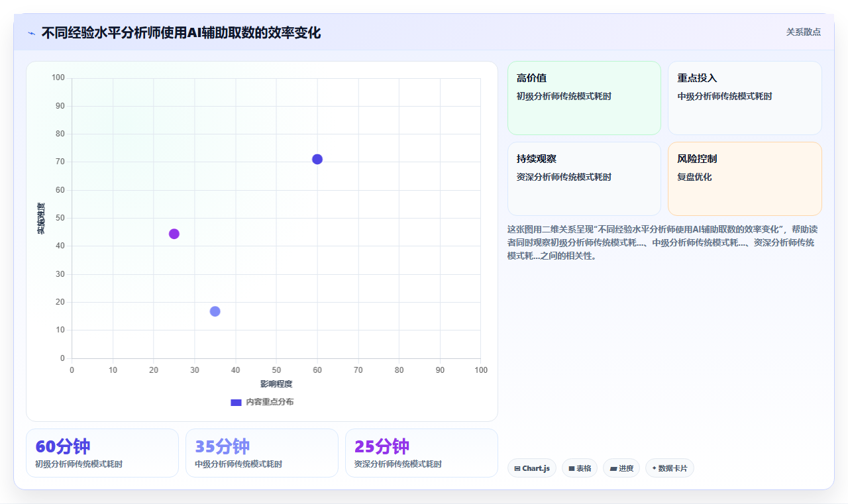
Task: Click 初级分析师传统模式耗时 under 60分钟
Action: click(79, 464)
